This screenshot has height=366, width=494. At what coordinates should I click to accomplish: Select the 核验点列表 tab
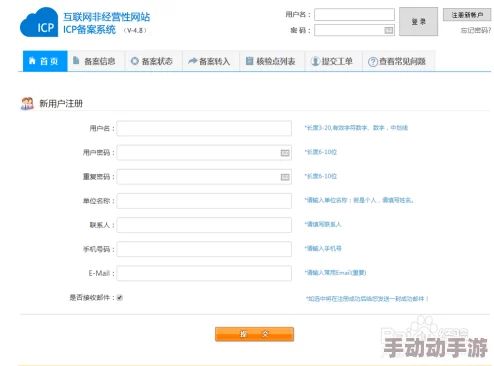pos(272,61)
